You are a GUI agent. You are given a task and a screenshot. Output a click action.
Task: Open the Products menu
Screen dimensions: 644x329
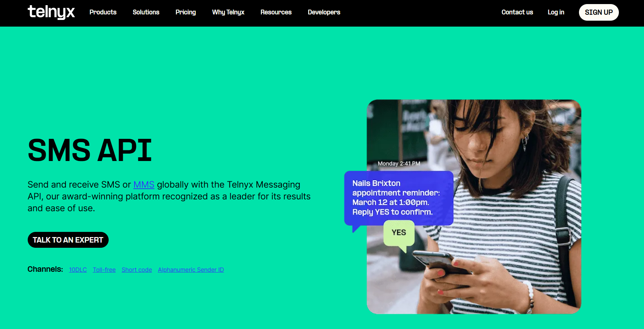103,12
